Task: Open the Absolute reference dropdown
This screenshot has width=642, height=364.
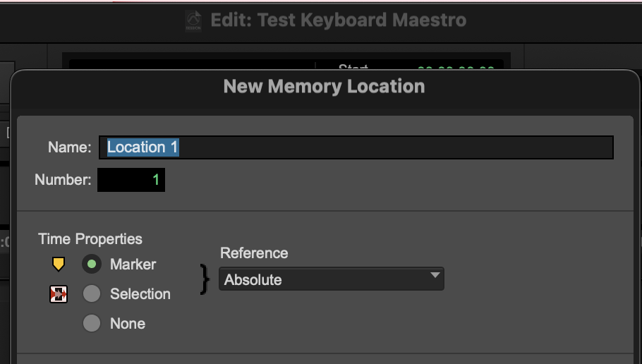Action: 331,279
